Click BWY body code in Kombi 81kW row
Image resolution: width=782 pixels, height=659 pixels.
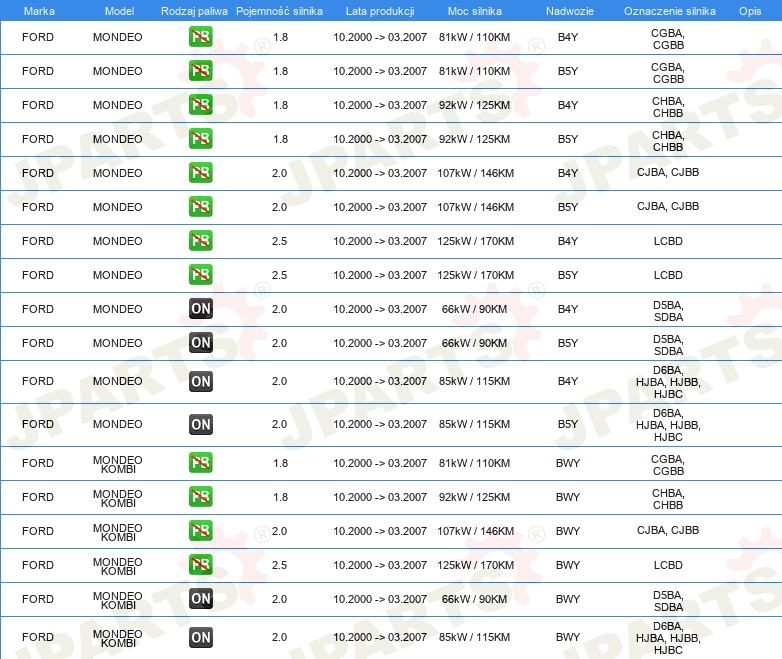[x=568, y=463]
